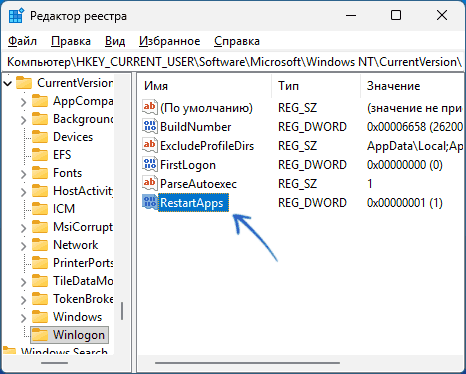
Task: Click the DWORD icon of BuildNumber
Action: click(149, 126)
